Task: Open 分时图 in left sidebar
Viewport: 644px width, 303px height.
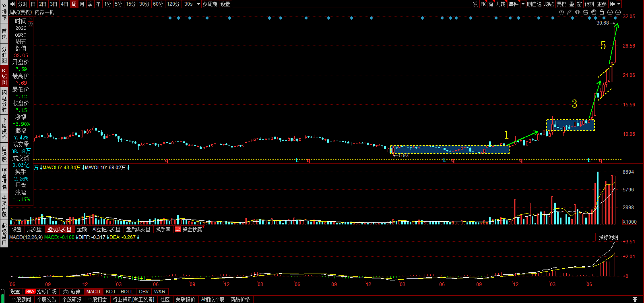Action: pyautogui.click(x=4, y=54)
